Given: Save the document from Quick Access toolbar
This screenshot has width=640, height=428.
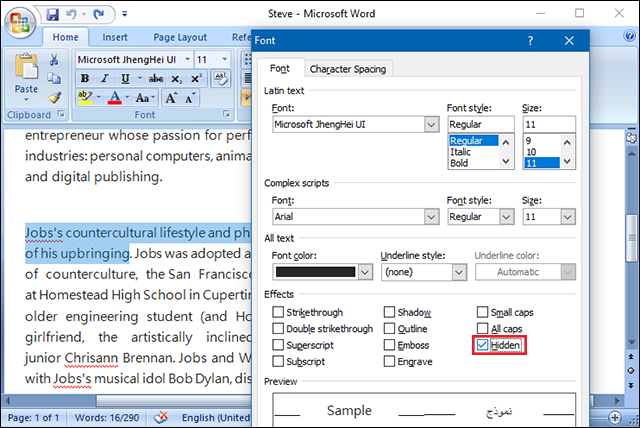Looking at the screenshot, I should click(52, 15).
